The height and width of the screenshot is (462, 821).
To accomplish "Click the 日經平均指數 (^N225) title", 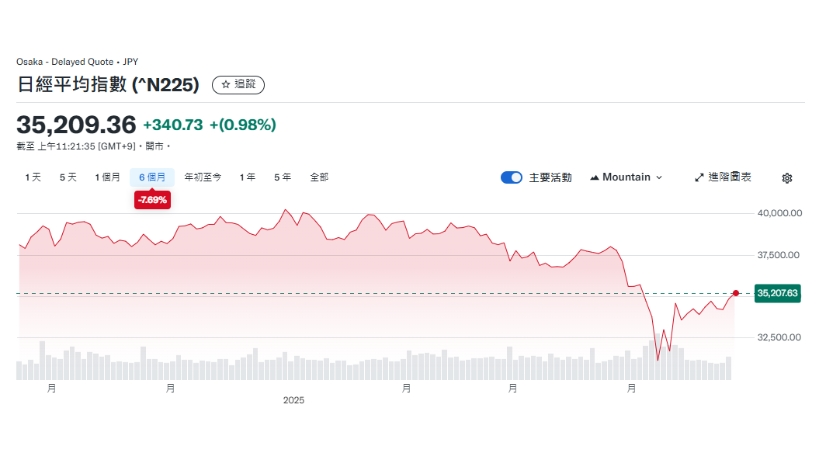I will click(108, 84).
